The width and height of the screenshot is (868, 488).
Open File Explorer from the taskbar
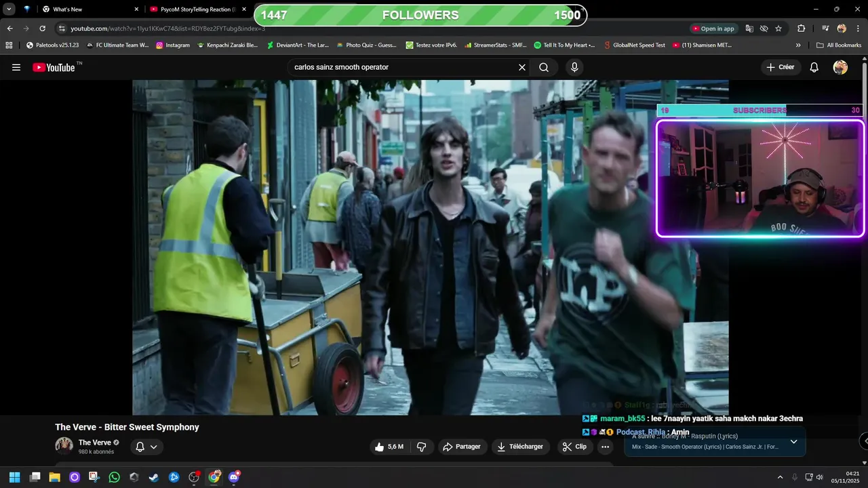click(x=54, y=477)
